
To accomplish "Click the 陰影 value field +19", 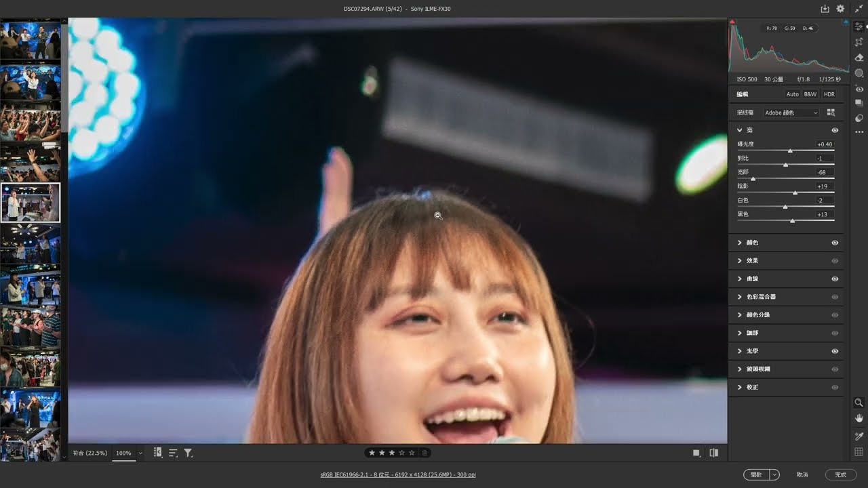I will coord(825,186).
